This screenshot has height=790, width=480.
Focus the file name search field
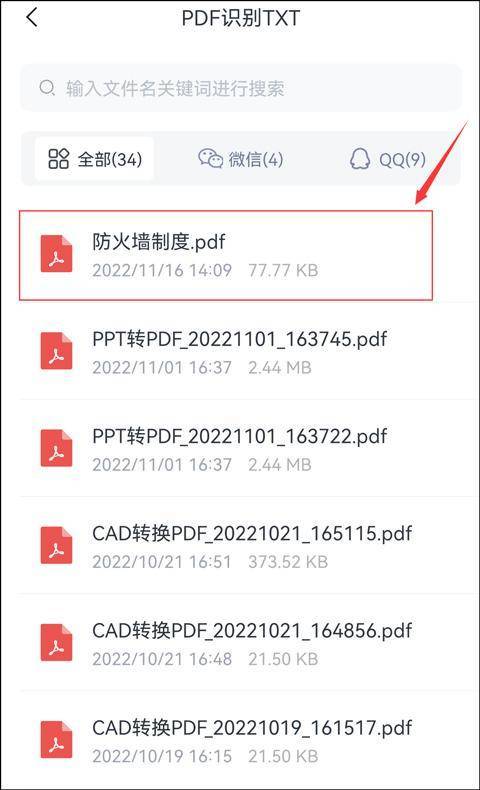point(241,88)
